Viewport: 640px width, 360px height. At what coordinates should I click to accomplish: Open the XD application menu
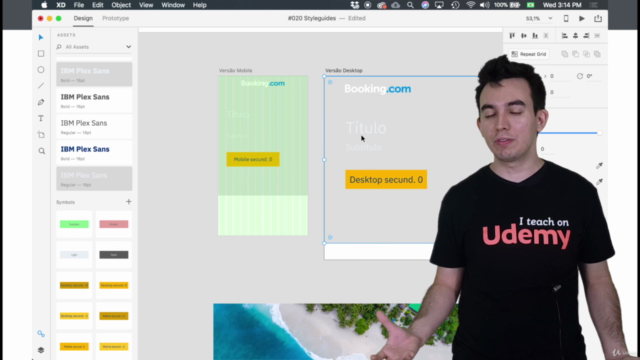[61, 5]
